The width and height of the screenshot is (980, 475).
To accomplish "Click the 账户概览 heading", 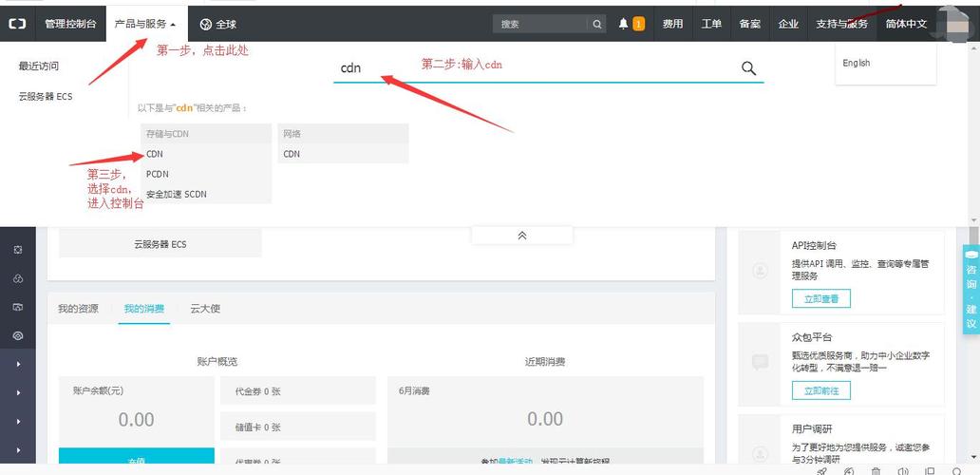I will 217,362.
